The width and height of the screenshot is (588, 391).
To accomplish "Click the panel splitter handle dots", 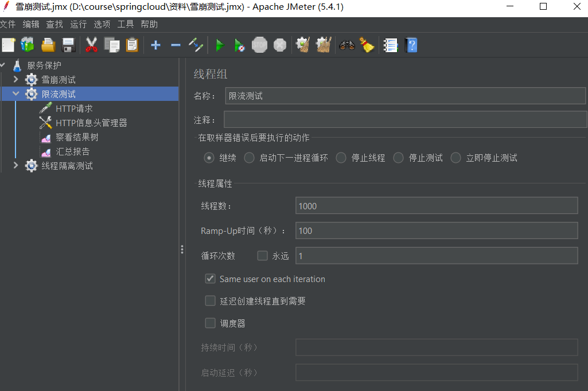I will [x=182, y=249].
